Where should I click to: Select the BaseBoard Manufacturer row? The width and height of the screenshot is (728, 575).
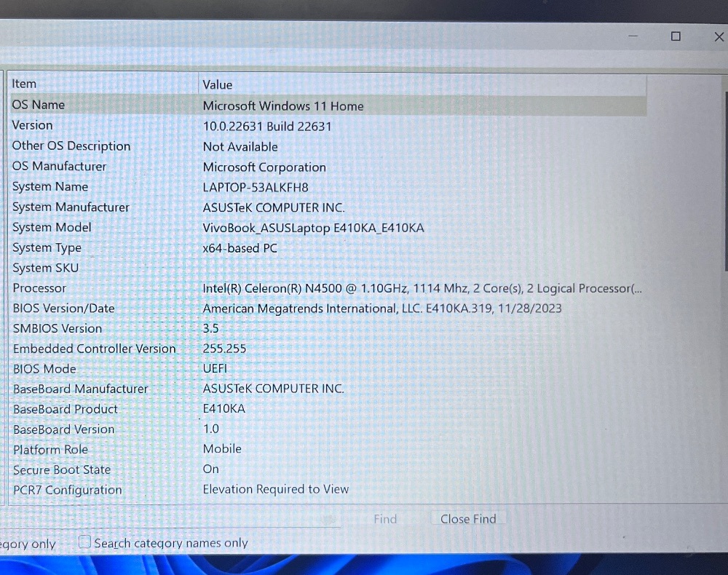[328, 389]
